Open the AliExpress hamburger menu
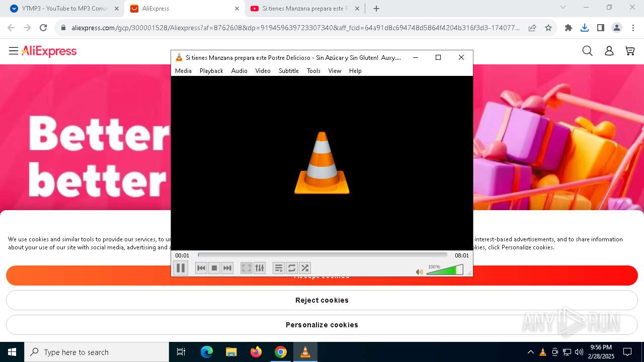Viewport: 644px width, 362px height. tap(14, 51)
